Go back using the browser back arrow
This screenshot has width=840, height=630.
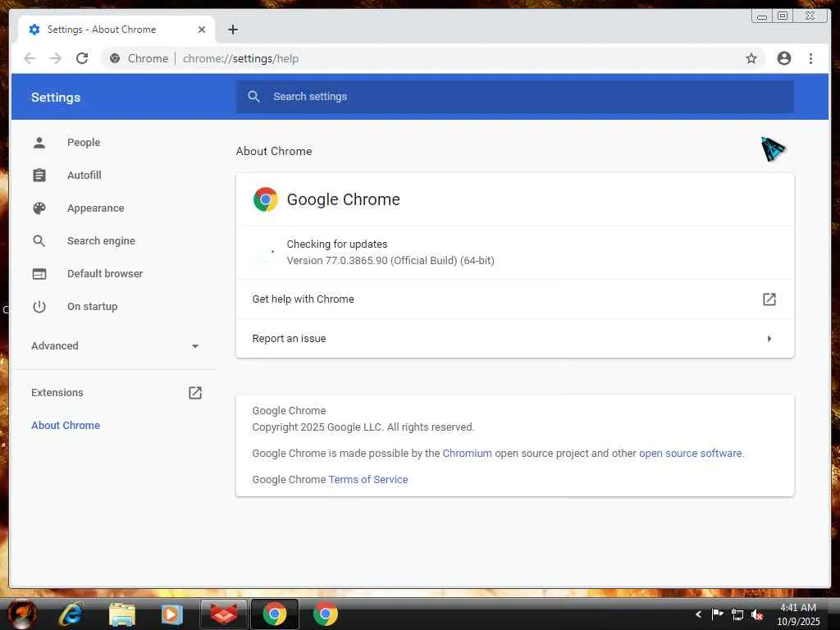(30, 58)
